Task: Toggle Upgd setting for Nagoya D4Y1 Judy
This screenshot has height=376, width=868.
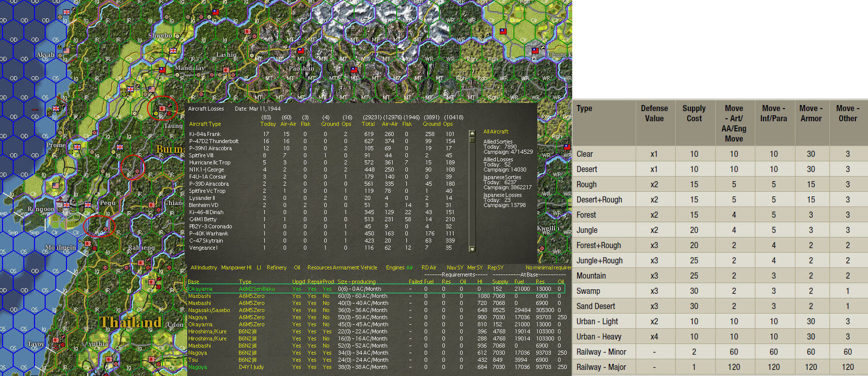Action: tap(297, 367)
